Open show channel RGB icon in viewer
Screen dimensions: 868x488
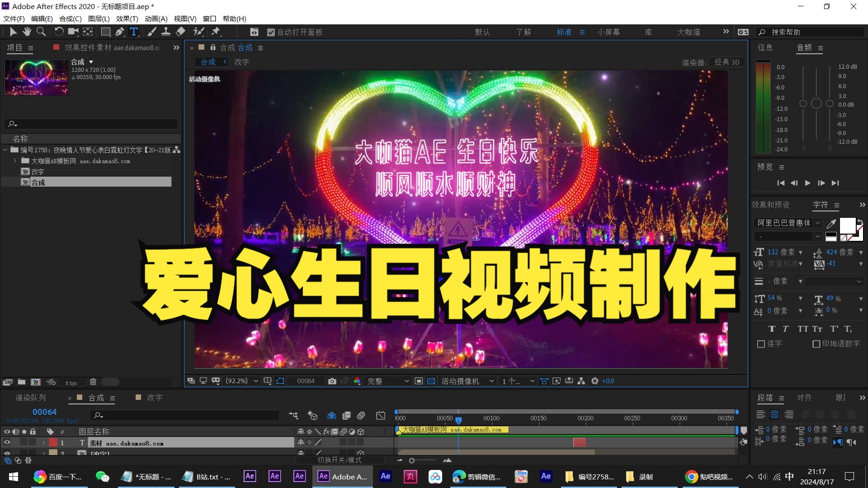[357, 381]
